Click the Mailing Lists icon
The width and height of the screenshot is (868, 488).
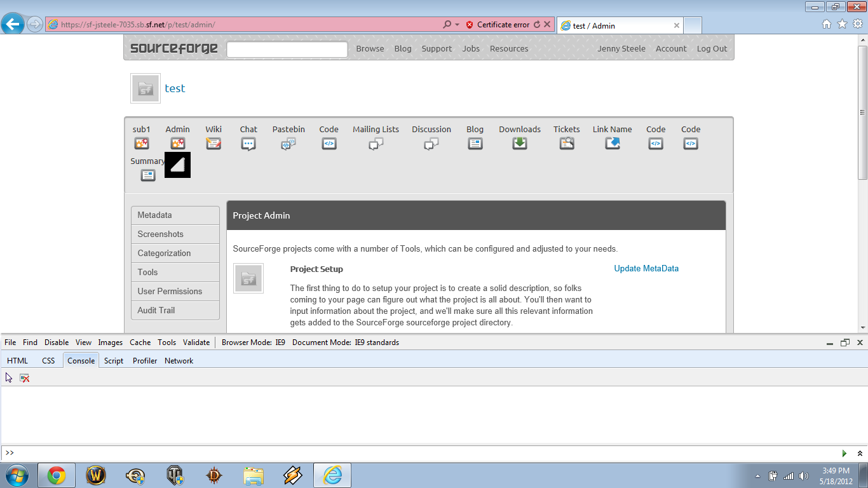[x=376, y=144]
